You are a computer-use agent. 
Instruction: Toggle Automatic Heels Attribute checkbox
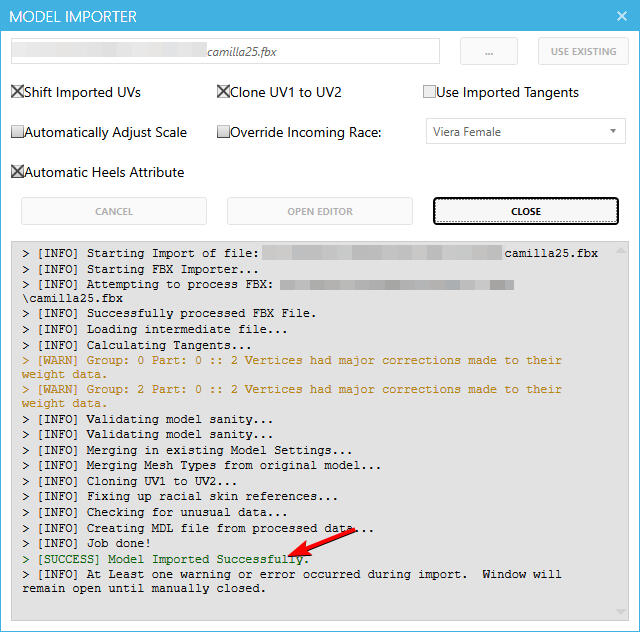click(x=17, y=172)
